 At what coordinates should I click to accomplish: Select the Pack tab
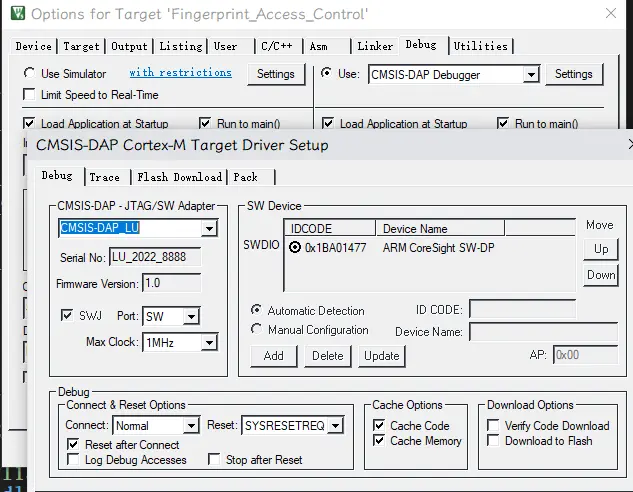(x=245, y=177)
